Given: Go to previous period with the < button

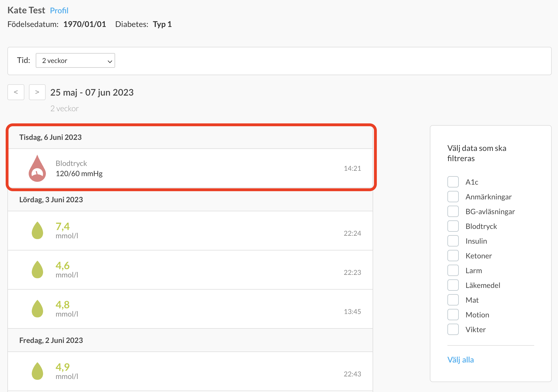Looking at the screenshot, I should (x=16, y=92).
